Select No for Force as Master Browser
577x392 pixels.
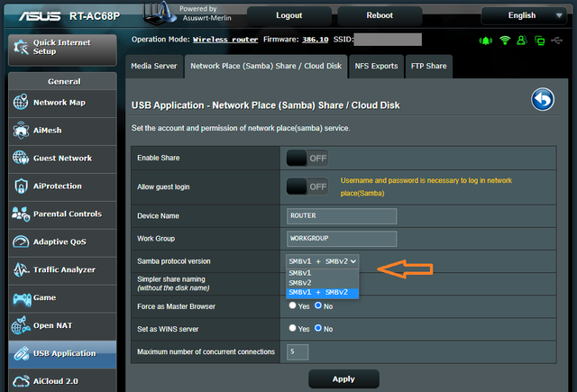point(318,305)
